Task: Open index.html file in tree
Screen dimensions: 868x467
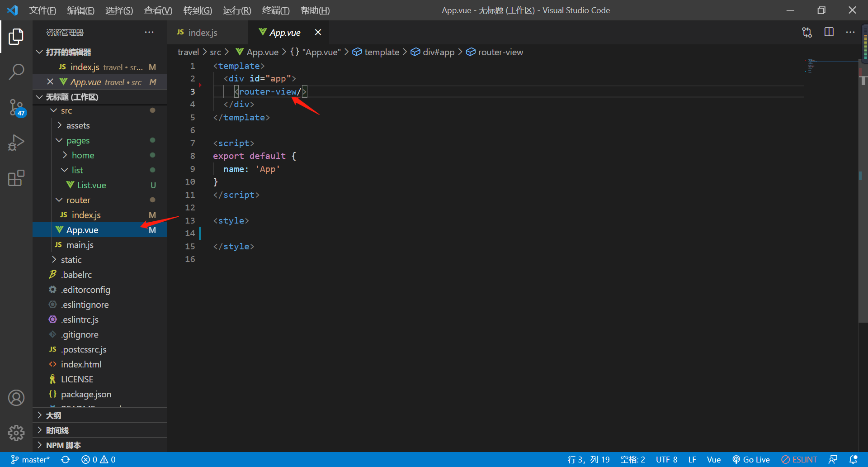Action: coord(99,364)
